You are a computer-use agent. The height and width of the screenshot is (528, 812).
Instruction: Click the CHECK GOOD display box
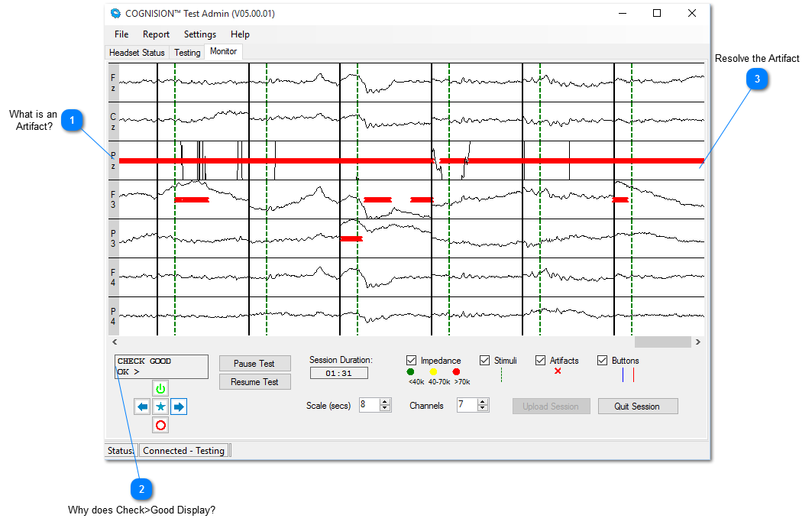161,367
